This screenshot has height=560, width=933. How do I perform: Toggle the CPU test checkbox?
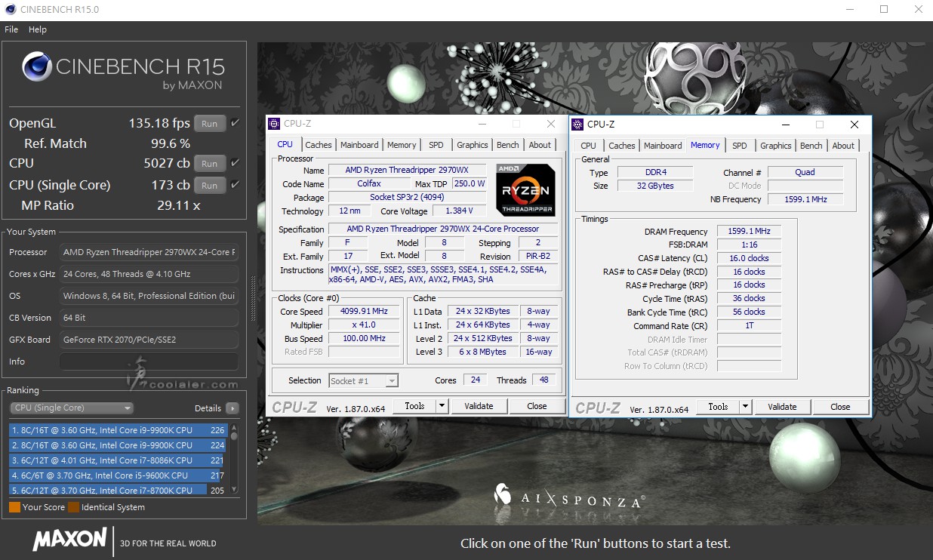click(235, 163)
